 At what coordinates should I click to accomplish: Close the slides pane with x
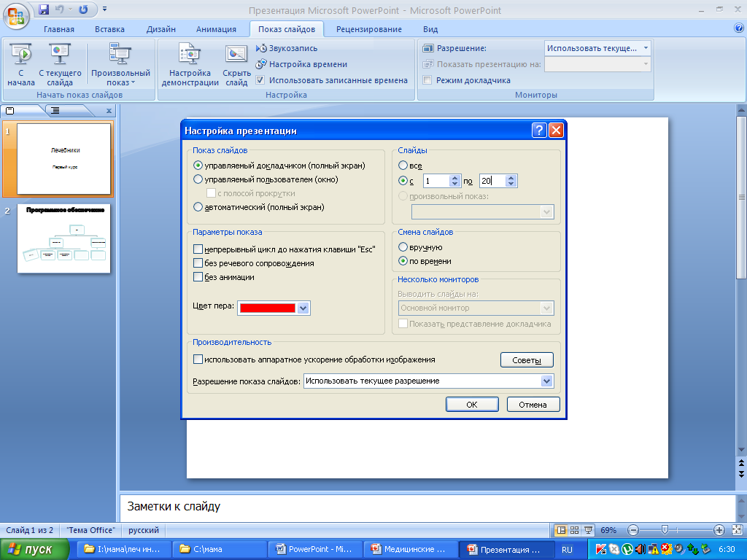coord(109,111)
